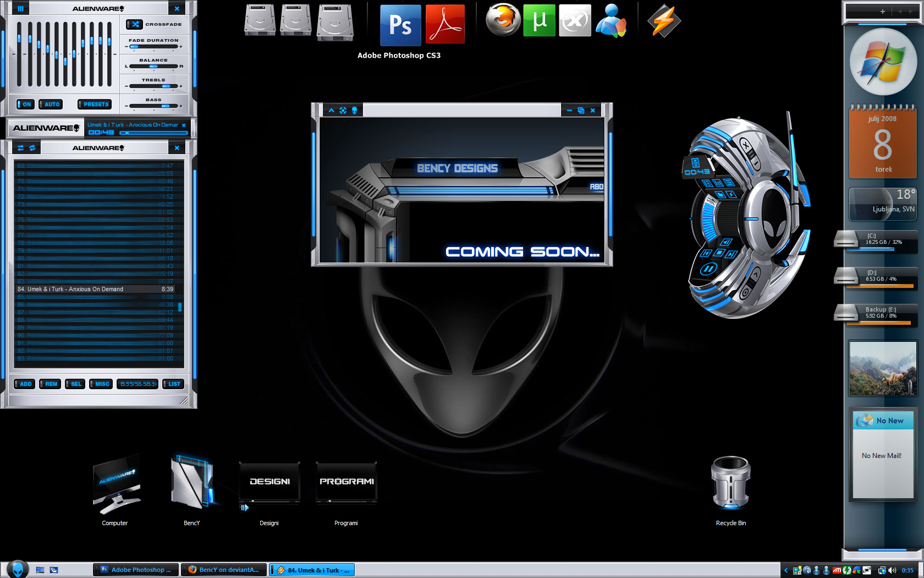Open the network tray icon

pos(882,570)
